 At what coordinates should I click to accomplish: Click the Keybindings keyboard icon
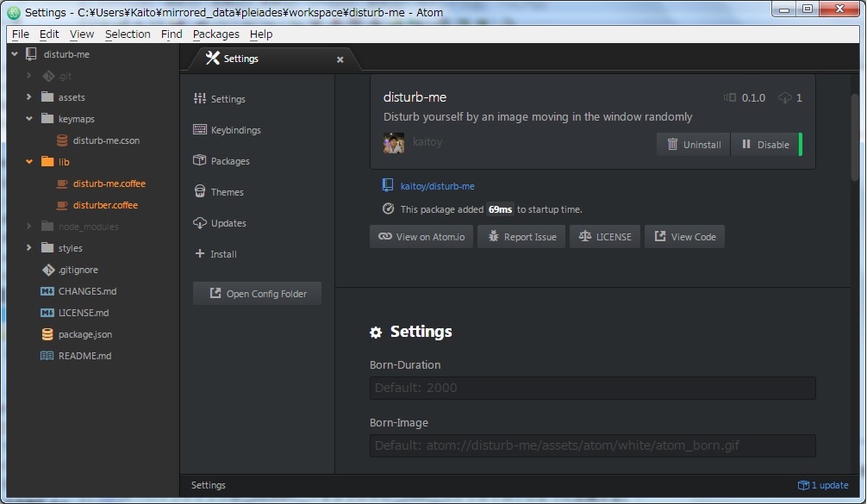200,129
